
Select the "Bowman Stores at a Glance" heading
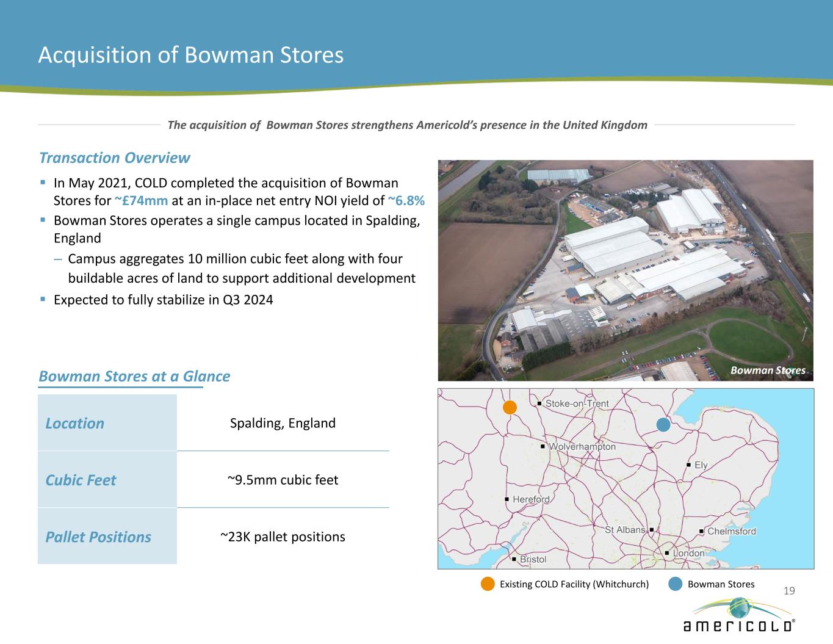click(x=134, y=376)
